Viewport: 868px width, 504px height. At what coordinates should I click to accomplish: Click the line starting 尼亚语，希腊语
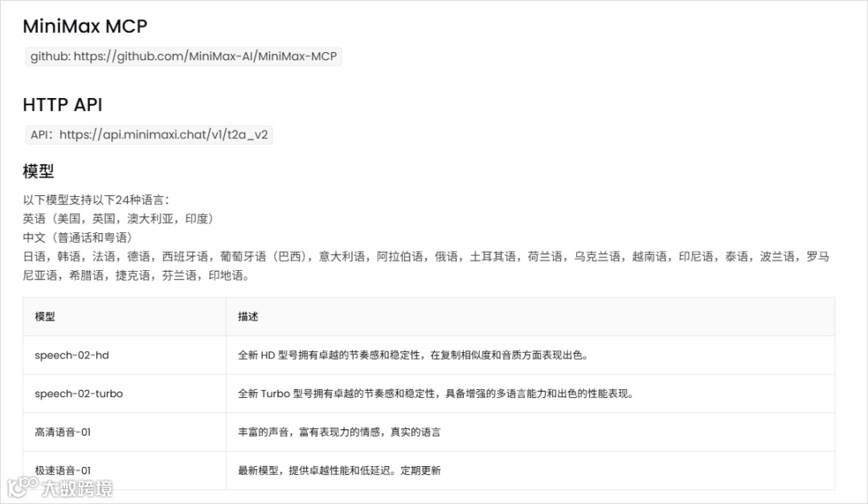pos(136,275)
